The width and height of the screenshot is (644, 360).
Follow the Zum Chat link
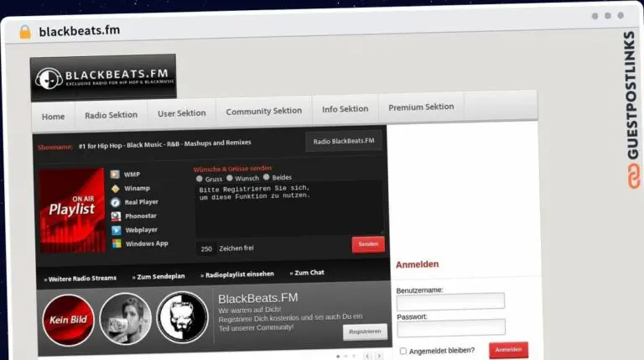(307, 273)
